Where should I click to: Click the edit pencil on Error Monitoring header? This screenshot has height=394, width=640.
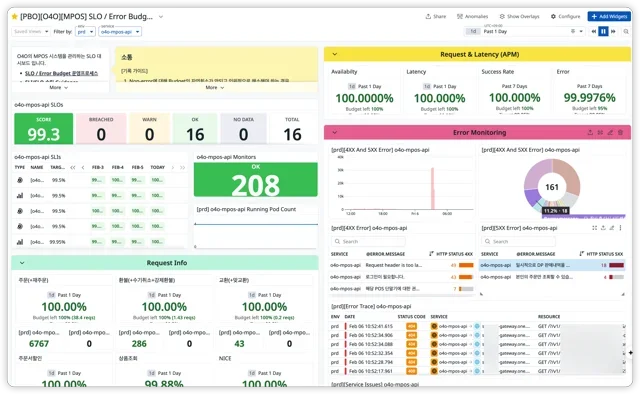(610, 132)
